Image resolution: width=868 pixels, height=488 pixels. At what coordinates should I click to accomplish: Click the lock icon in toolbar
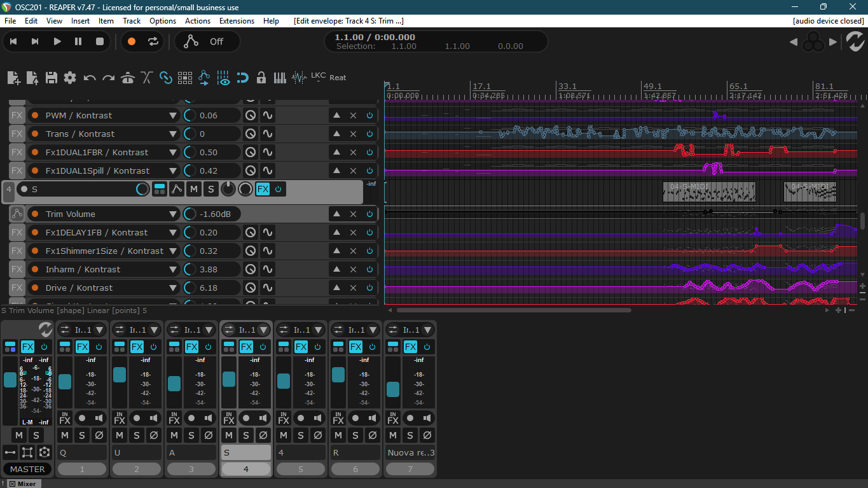click(261, 78)
